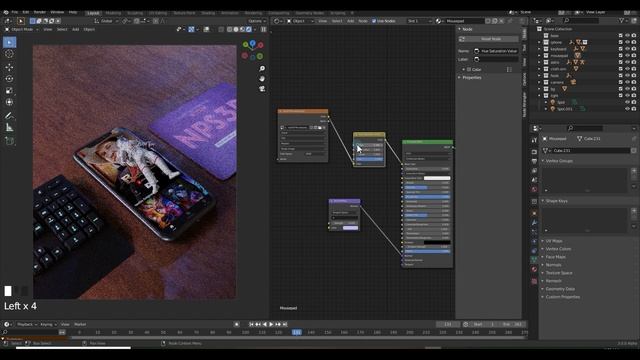This screenshot has width=640, height=360.
Task: Click the viewport pan hand icon
Action: (262, 78)
